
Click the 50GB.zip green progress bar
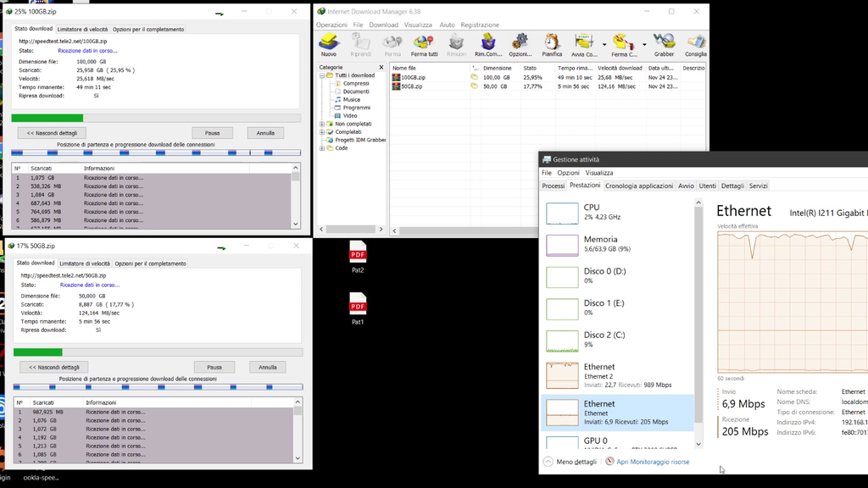[37, 352]
